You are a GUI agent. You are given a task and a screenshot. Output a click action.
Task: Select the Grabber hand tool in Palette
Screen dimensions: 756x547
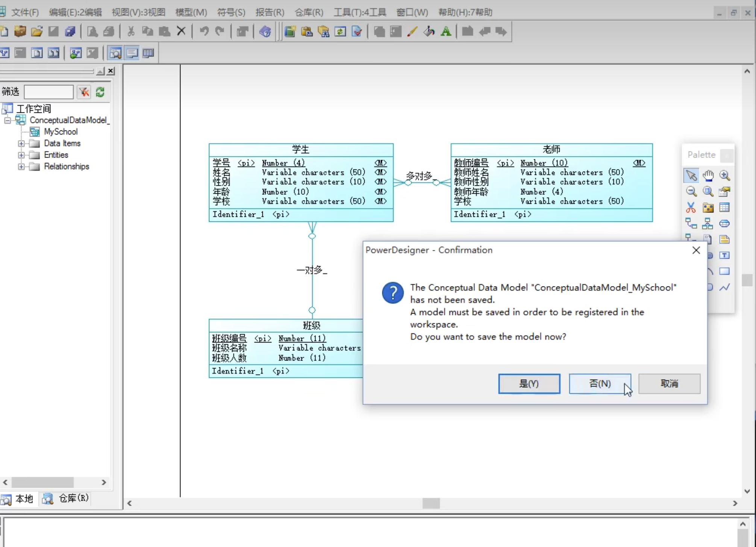pyautogui.click(x=708, y=176)
